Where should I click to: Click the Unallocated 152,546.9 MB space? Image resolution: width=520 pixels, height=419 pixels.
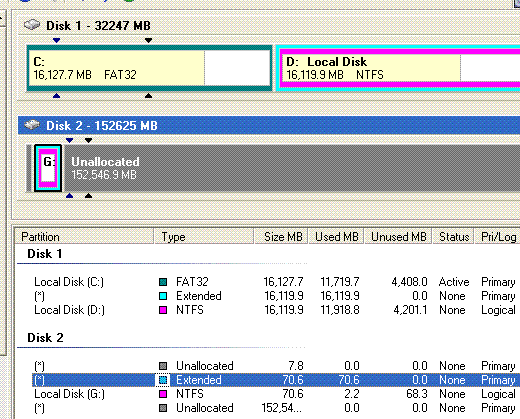point(291,168)
